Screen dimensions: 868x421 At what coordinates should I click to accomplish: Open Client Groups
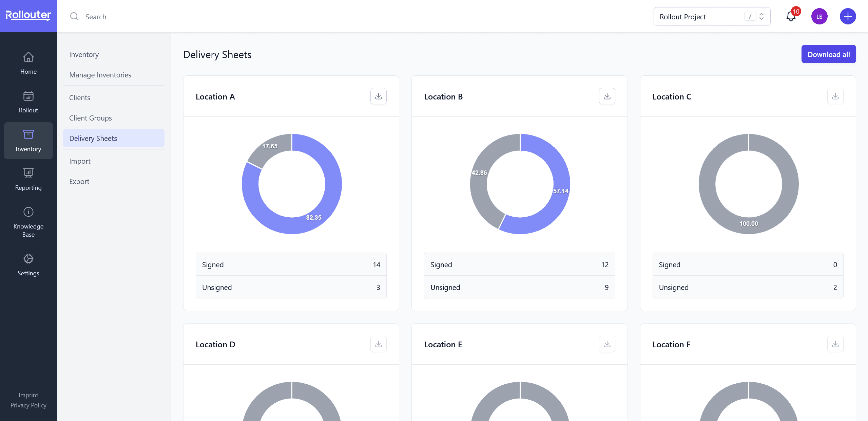114,118
